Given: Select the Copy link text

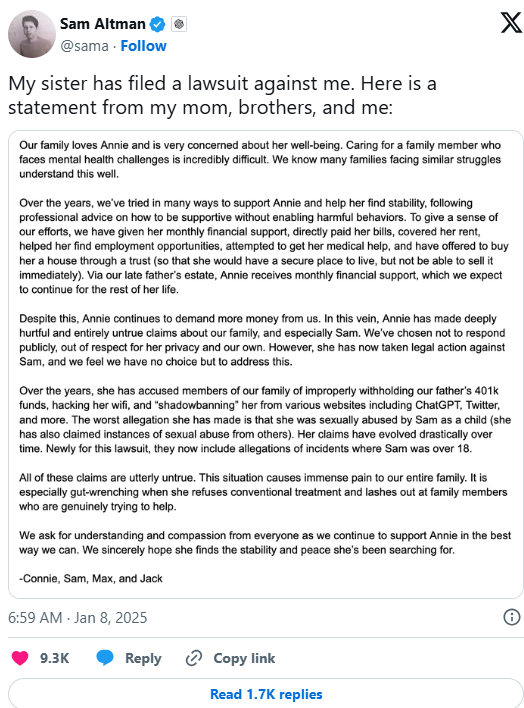Looking at the screenshot, I should (244, 658).
